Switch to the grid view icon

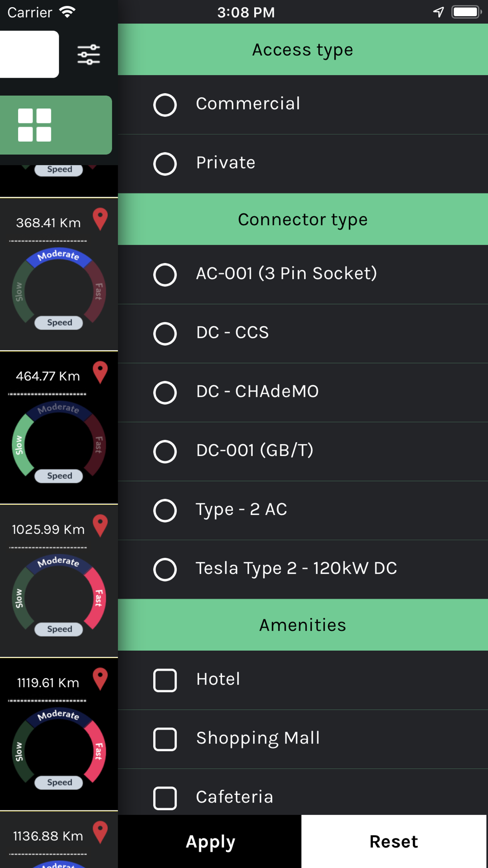(35, 125)
